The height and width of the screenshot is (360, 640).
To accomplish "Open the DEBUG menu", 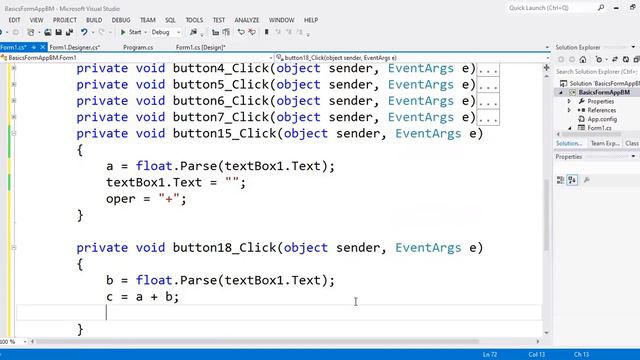I will click(x=121, y=20).
